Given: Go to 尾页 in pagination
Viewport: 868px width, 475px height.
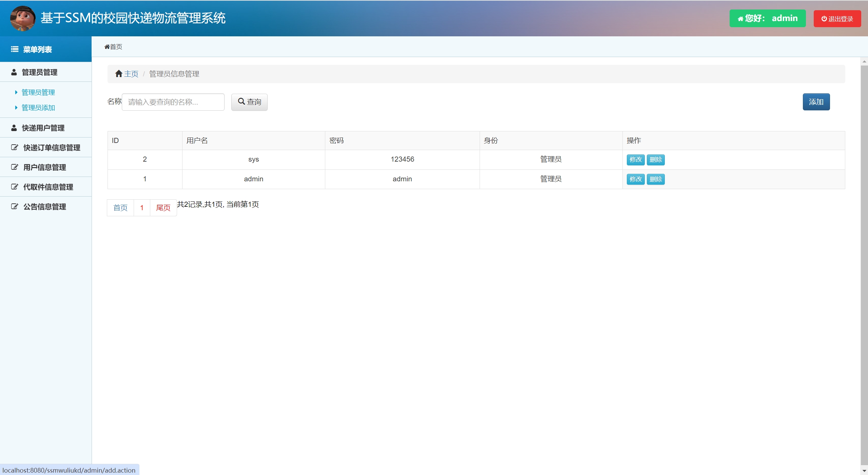Looking at the screenshot, I should (163, 208).
